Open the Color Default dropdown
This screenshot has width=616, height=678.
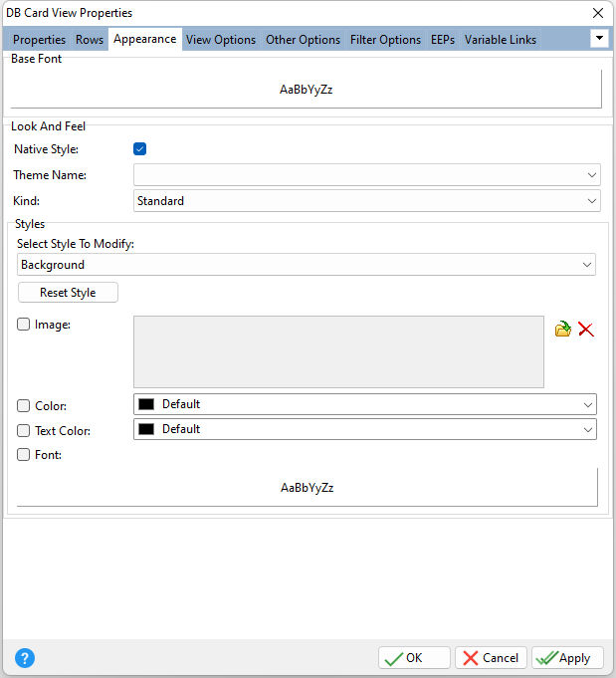click(x=365, y=404)
